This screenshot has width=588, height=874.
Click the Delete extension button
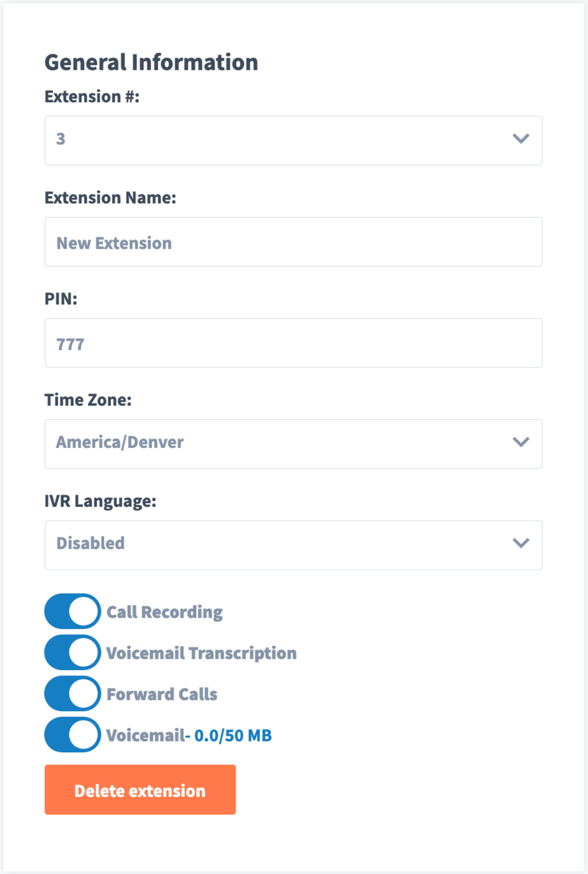(x=139, y=790)
